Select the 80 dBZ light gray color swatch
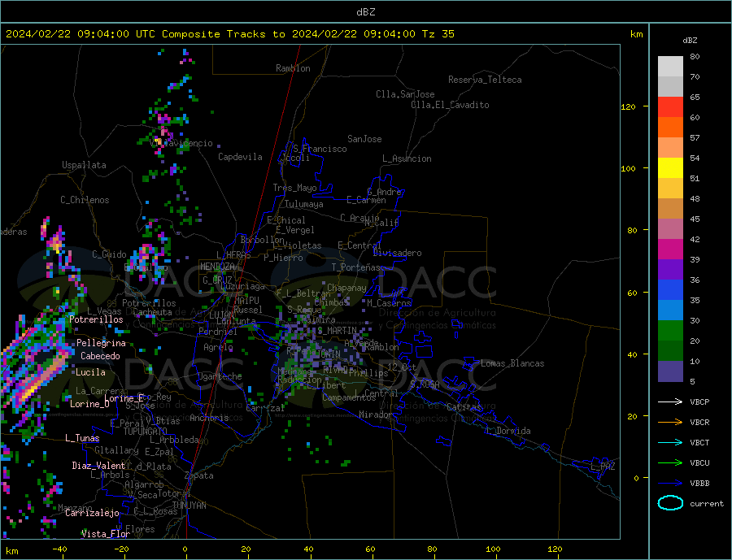The height and width of the screenshot is (560, 732). [x=670, y=67]
